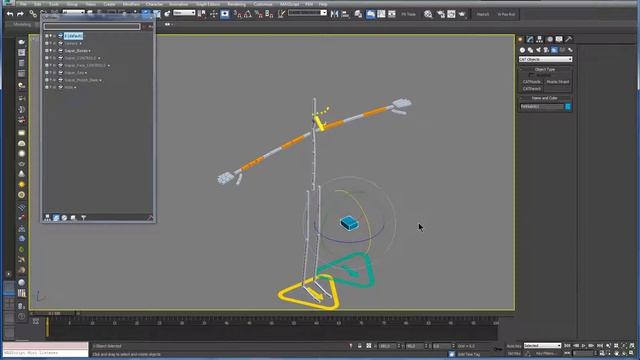Open the Render Setup icon
This screenshot has height=360, width=640.
point(441,14)
